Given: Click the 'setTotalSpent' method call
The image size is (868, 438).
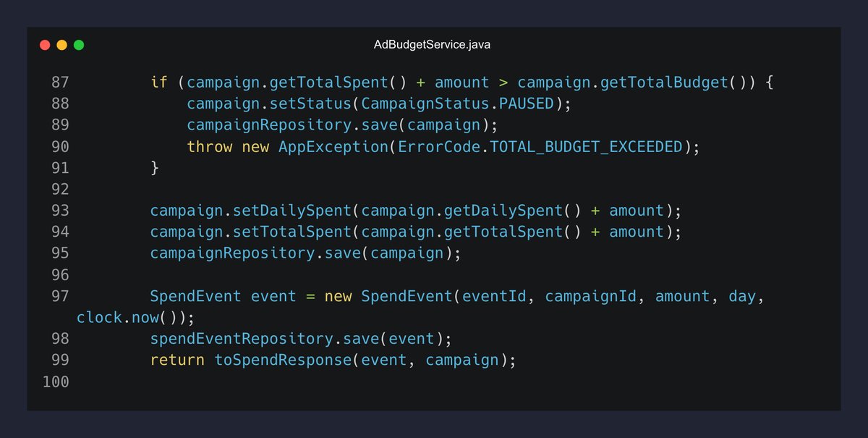Looking at the screenshot, I should coord(292,232).
